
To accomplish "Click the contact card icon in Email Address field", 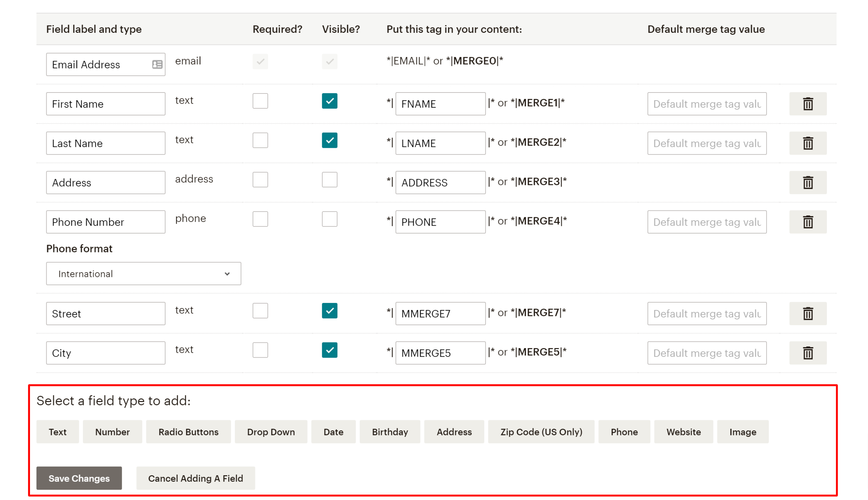I will pyautogui.click(x=157, y=65).
